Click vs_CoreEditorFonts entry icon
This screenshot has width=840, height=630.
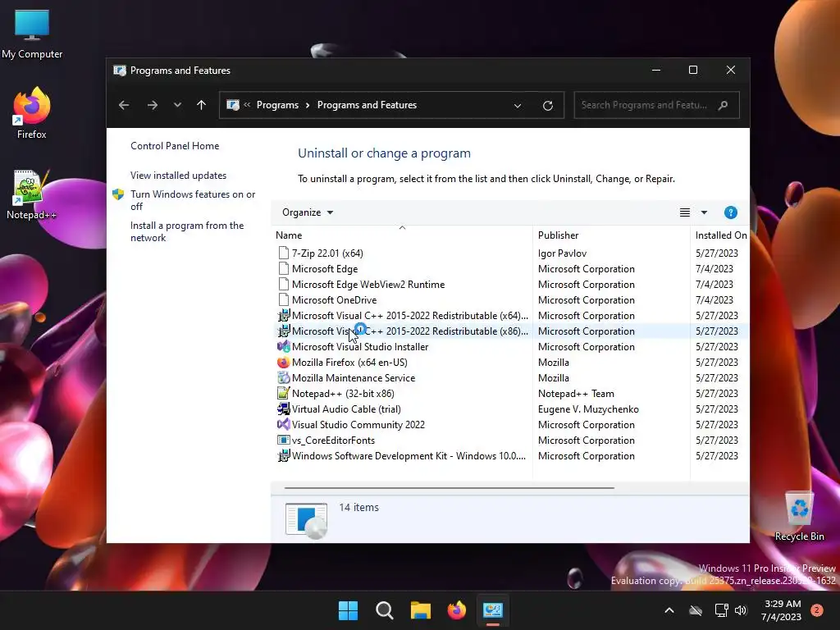tap(283, 440)
